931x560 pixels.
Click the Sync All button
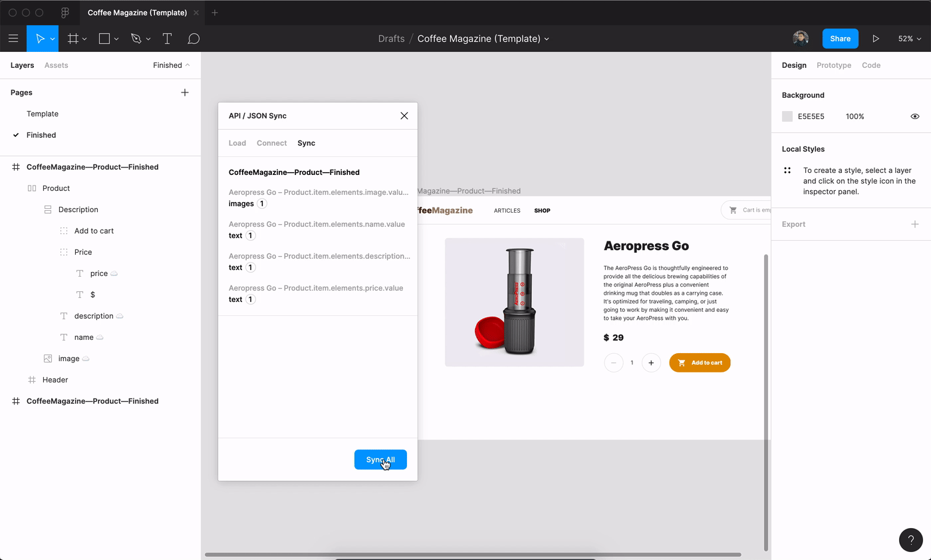click(x=380, y=460)
